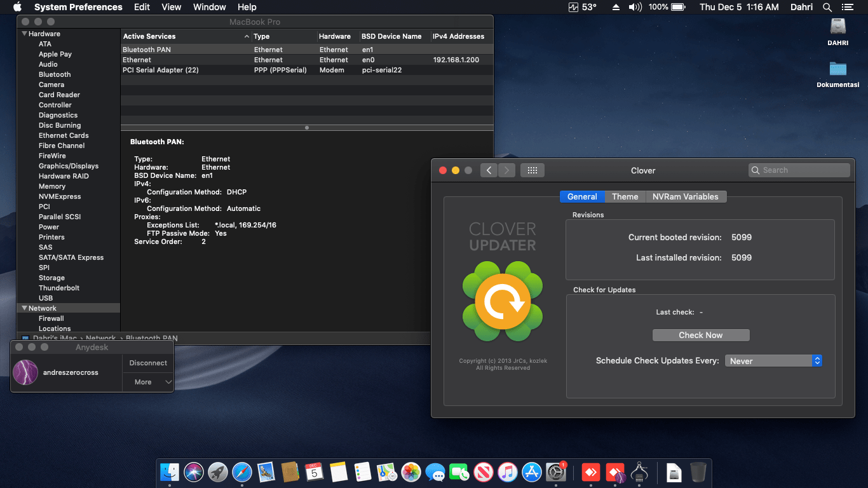Image resolution: width=868 pixels, height=488 pixels.
Task: Open System Preferences gear in dock
Action: 556,472
